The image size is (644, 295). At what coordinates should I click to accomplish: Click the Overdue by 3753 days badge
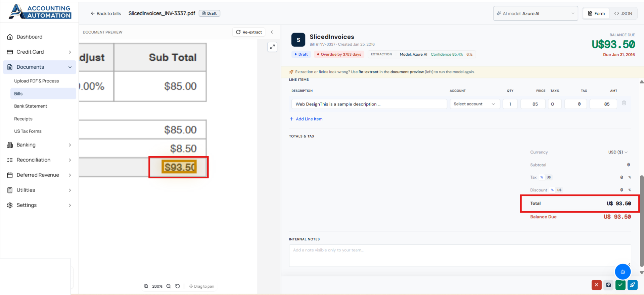coord(339,54)
